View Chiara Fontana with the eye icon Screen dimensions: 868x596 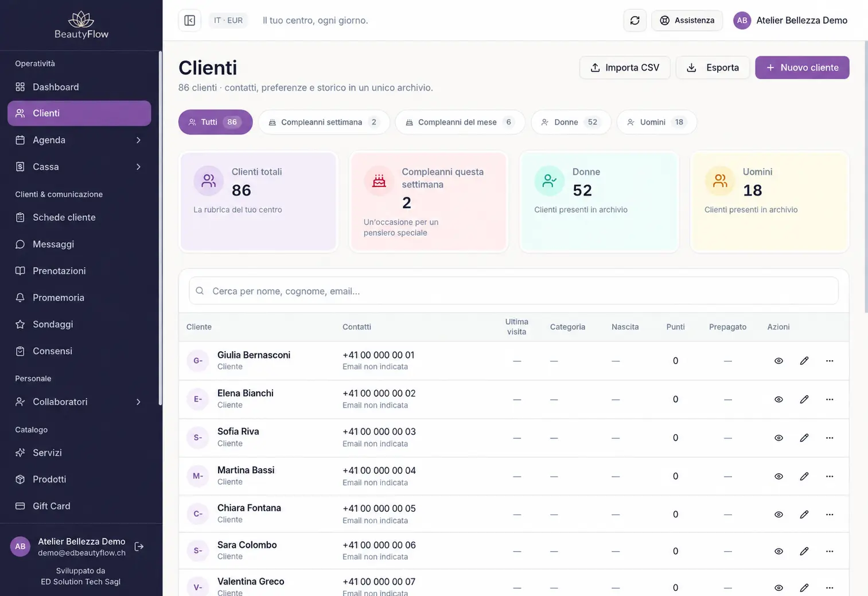[x=779, y=515]
